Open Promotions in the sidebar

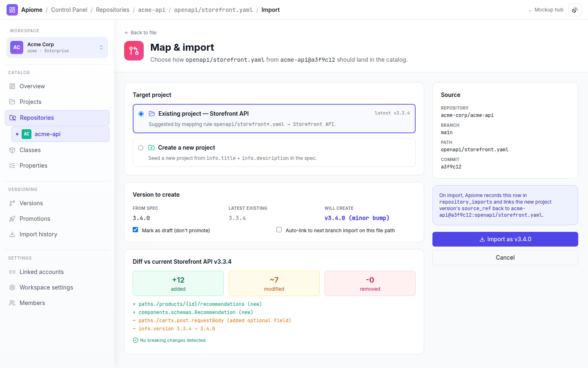[57, 219]
